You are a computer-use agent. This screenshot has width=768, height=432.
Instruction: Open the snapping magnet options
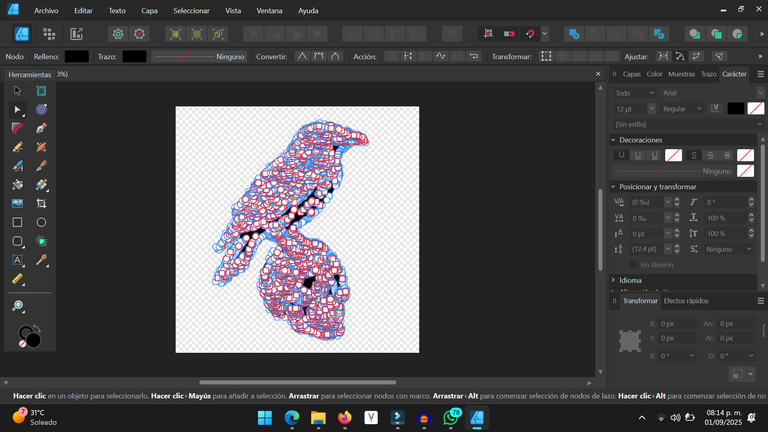(x=530, y=34)
